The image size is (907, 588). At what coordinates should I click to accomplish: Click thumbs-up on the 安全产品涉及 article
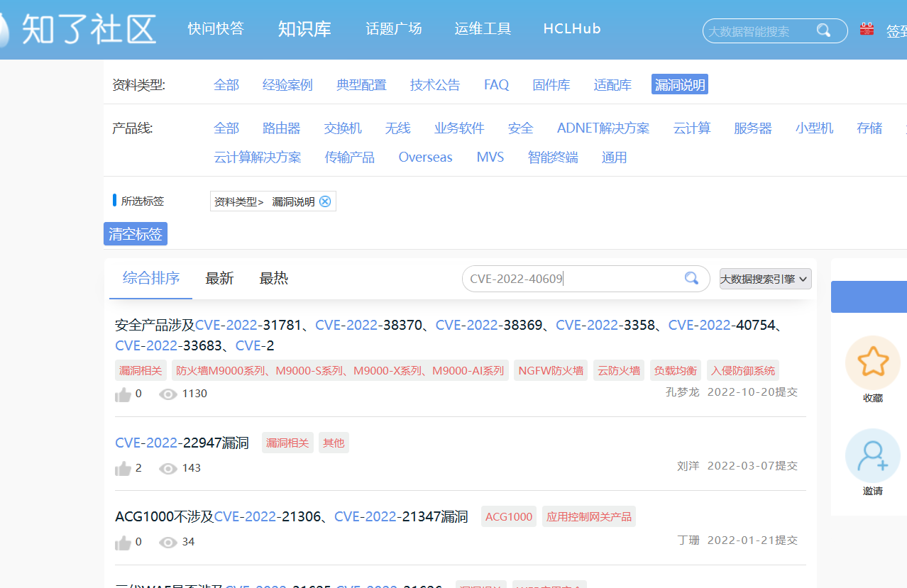tap(123, 394)
